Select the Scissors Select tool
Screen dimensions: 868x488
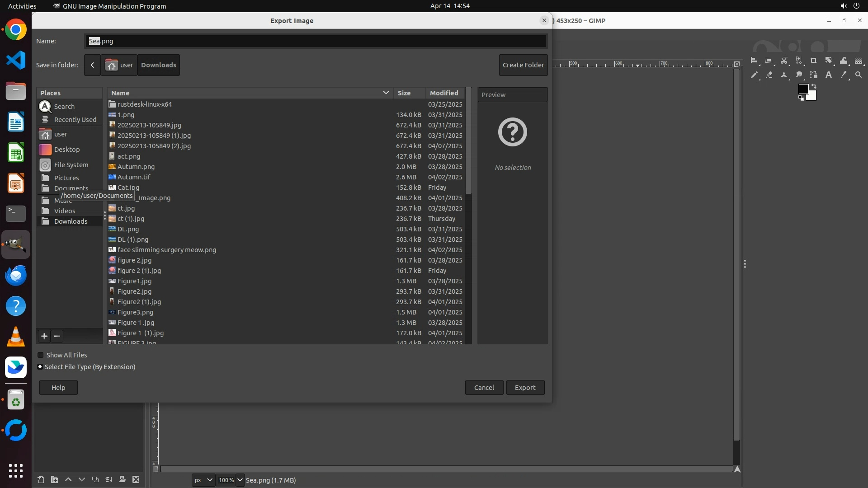tap(784, 61)
